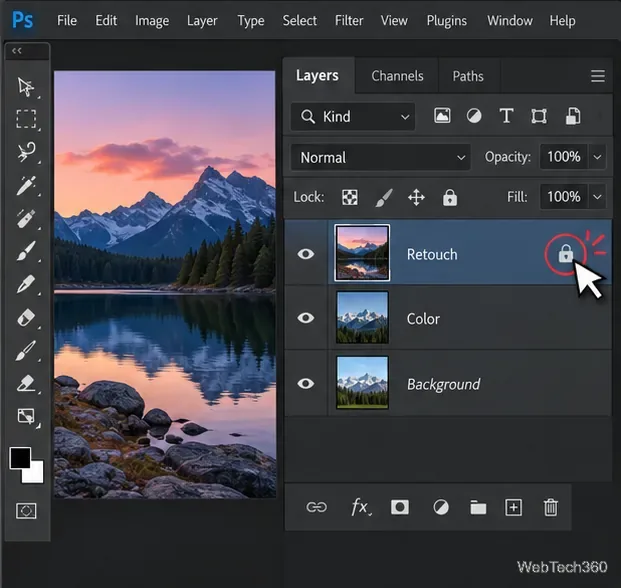Open the Kind filter dropdown
621x588 pixels.
[x=352, y=117]
